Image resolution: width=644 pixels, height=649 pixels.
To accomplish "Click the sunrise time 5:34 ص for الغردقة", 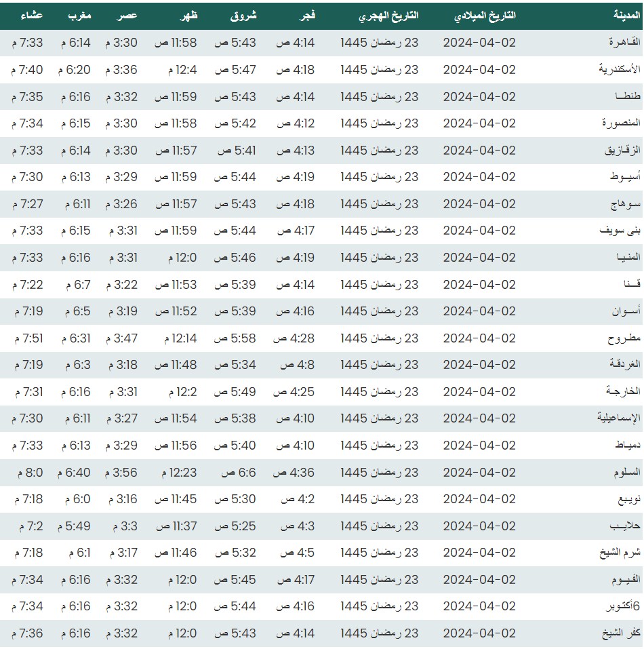I will (235, 365).
